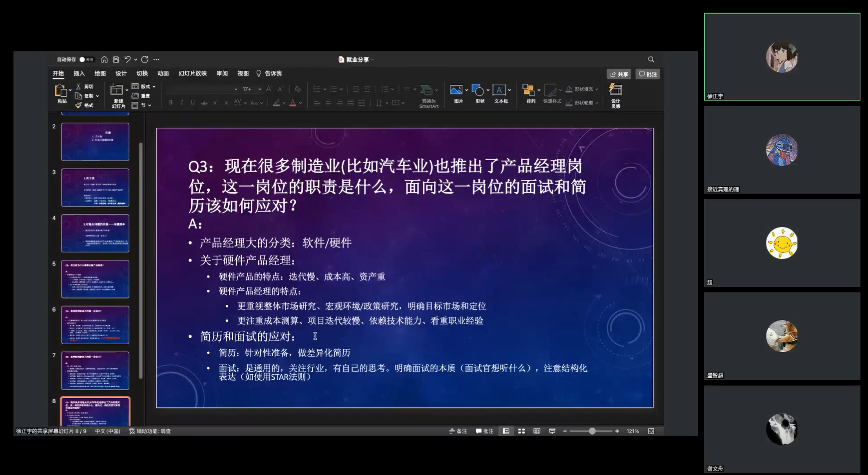
Task: Select normal view icon in status bar
Action: point(506,431)
